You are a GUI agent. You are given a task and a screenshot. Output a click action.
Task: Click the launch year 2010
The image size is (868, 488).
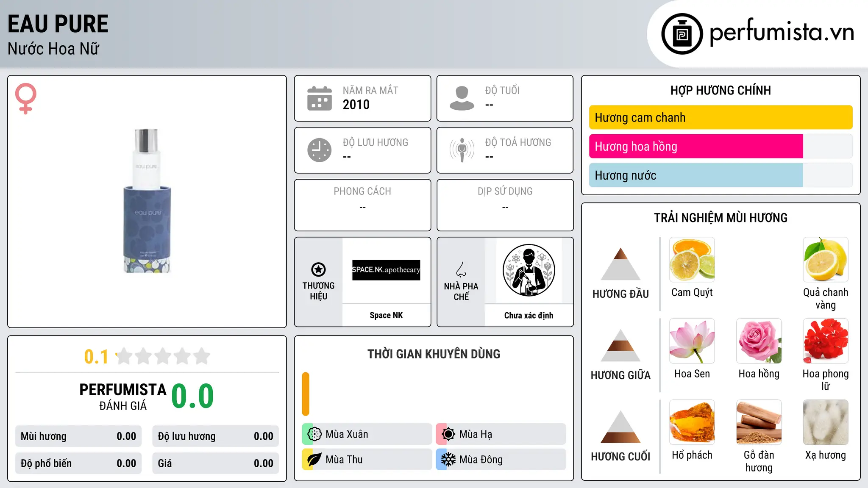(356, 105)
